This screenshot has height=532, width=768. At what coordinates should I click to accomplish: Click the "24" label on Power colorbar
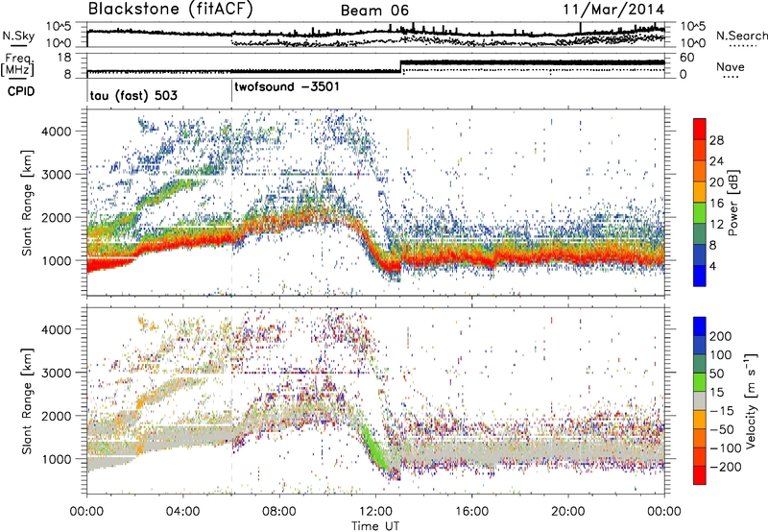(x=716, y=161)
